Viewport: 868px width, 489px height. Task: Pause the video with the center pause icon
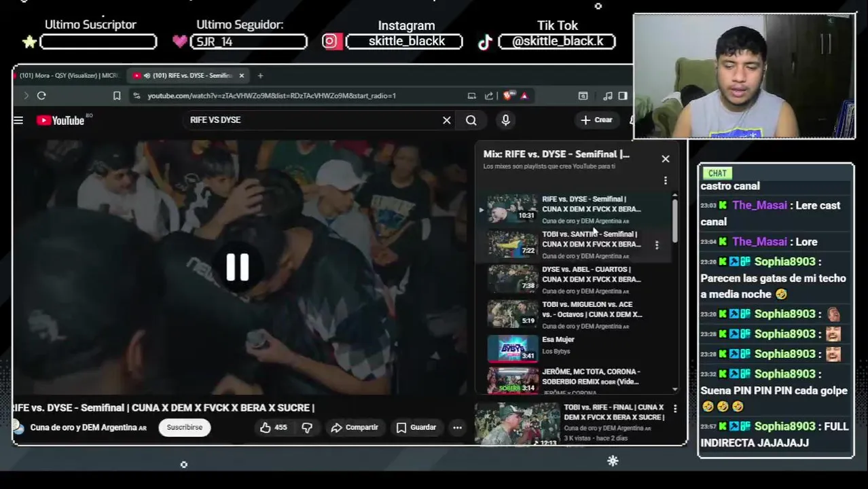(x=238, y=268)
